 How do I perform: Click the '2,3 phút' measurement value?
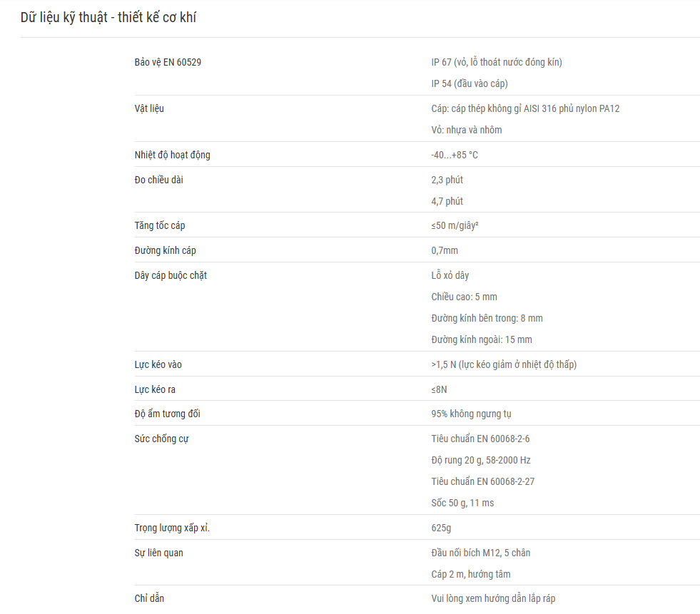447,180
